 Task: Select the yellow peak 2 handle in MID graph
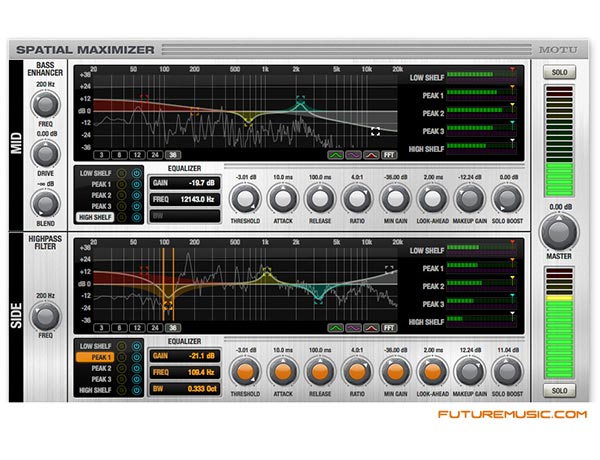pos(248,122)
